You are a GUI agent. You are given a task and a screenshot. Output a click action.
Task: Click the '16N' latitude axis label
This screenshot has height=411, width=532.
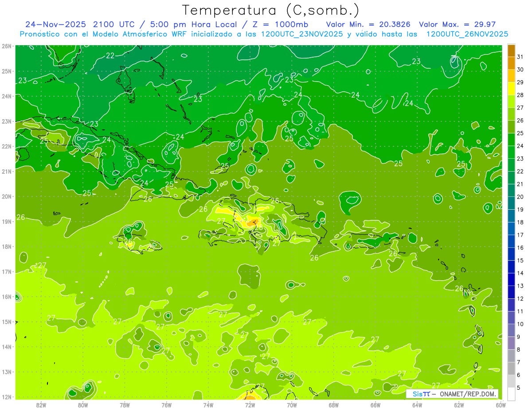(7, 297)
